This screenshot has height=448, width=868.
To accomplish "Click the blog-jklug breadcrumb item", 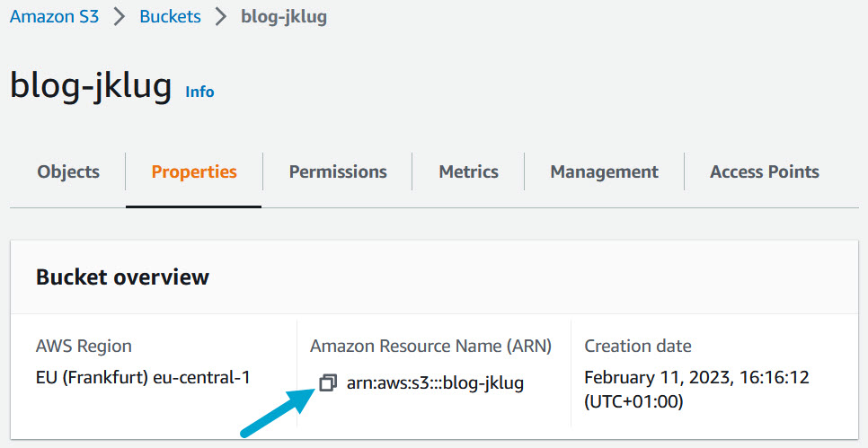I will tap(284, 17).
